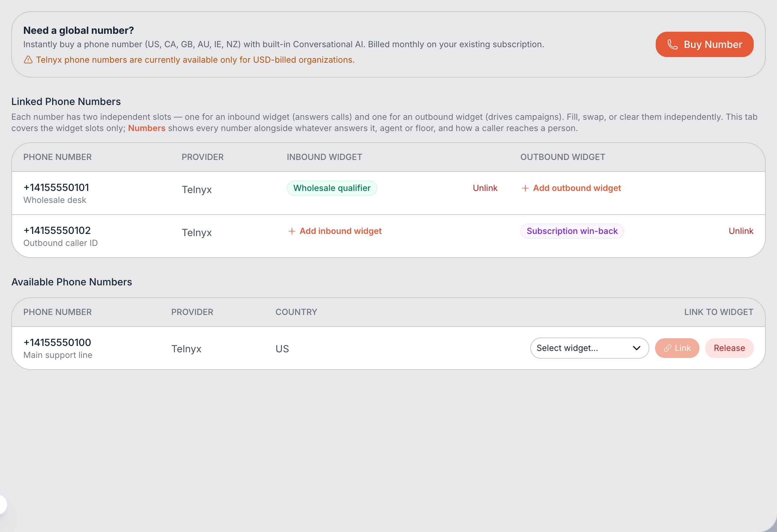Click the Telnyx USD-billed warning message
This screenshot has height=532, width=777.
click(195, 60)
